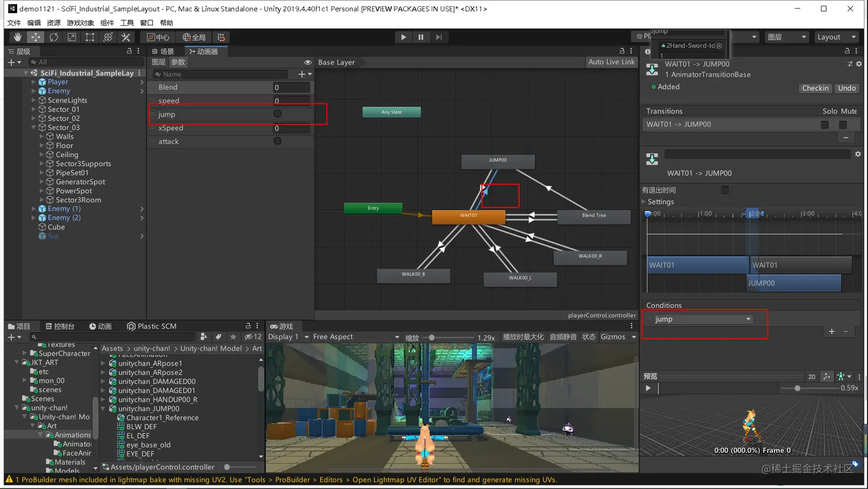Expand the Sector_01 hierarchy node
Viewport: 868px width, 489px height.
(x=34, y=109)
